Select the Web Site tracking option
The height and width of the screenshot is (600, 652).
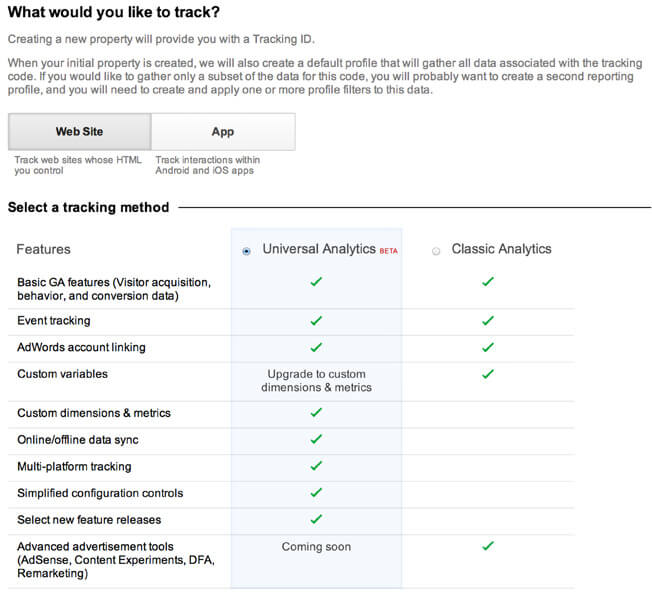[x=79, y=131]
